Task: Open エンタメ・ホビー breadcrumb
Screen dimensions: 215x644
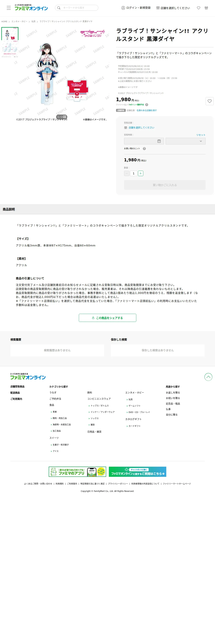Action: tap(19, 22)
